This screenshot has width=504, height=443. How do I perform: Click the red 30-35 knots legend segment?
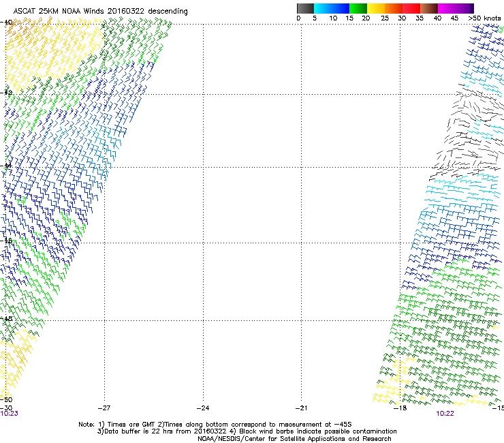click(411, 8)
